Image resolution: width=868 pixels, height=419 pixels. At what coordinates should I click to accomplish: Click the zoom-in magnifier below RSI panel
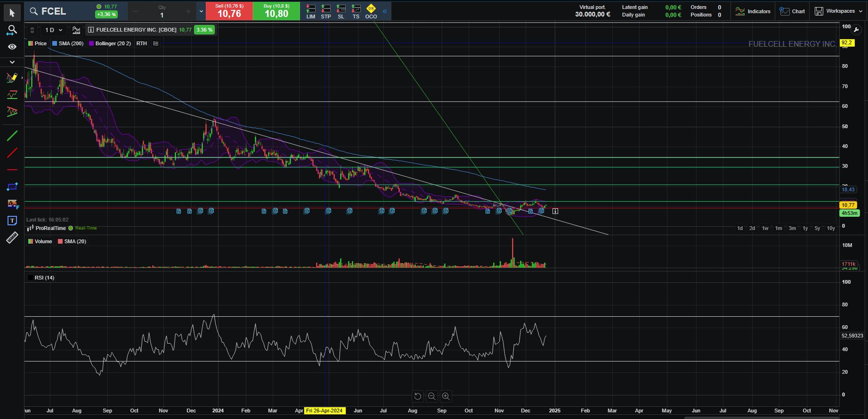click(446, 396)
